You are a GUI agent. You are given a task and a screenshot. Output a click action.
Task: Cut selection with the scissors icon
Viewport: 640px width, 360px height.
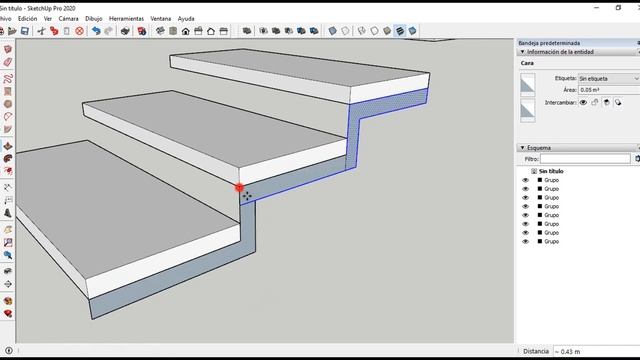[41, 31]
